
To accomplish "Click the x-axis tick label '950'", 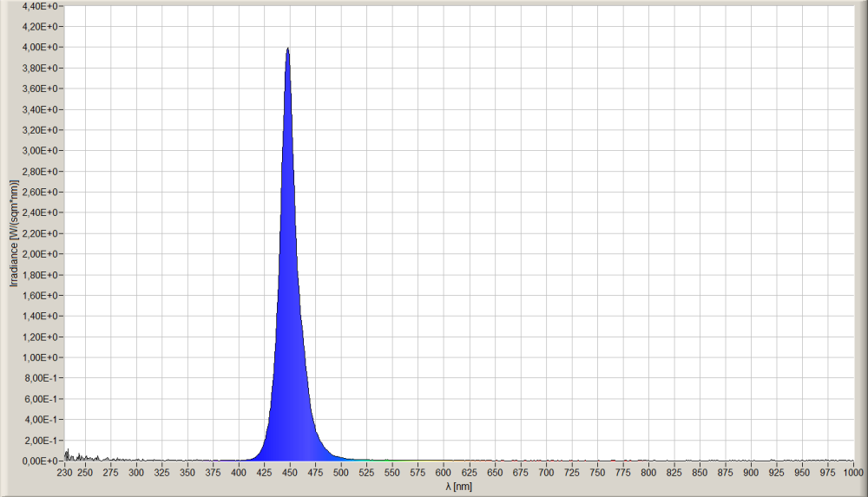I will tap(802, 473).
